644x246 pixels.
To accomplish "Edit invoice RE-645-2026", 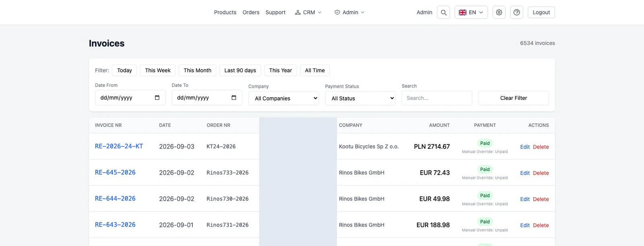I will coord(525,173).
